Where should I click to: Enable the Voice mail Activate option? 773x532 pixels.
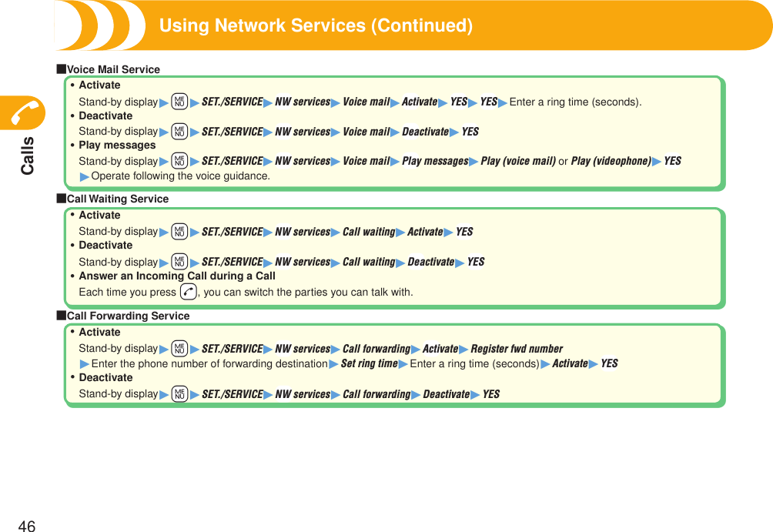420,102
